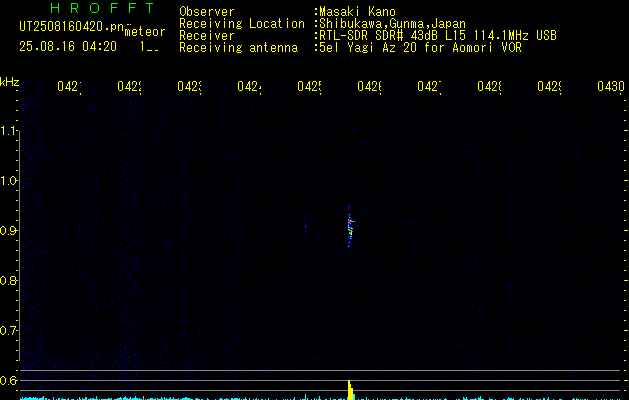Click the 0430 time axis label
The height and width of the screenshot is (400, 629).
point(611,86)
